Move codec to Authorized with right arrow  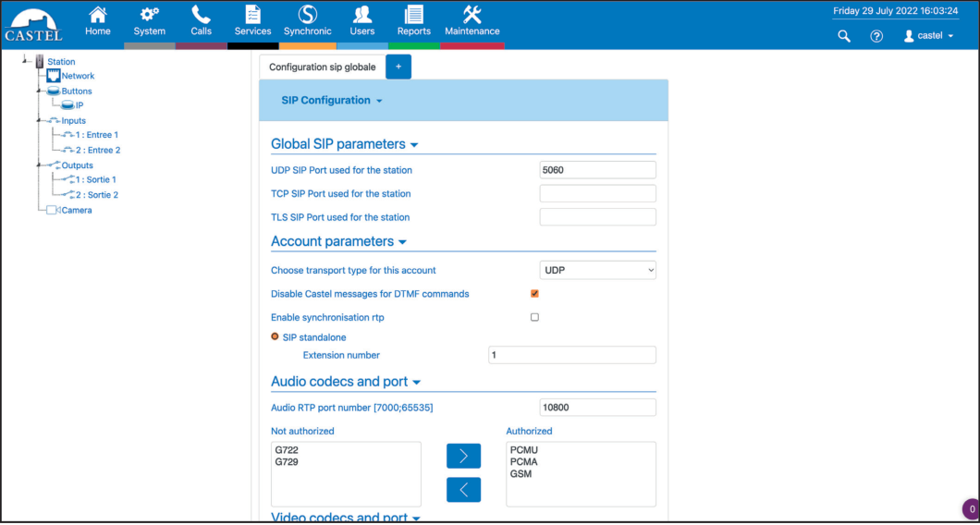point(463,456)
